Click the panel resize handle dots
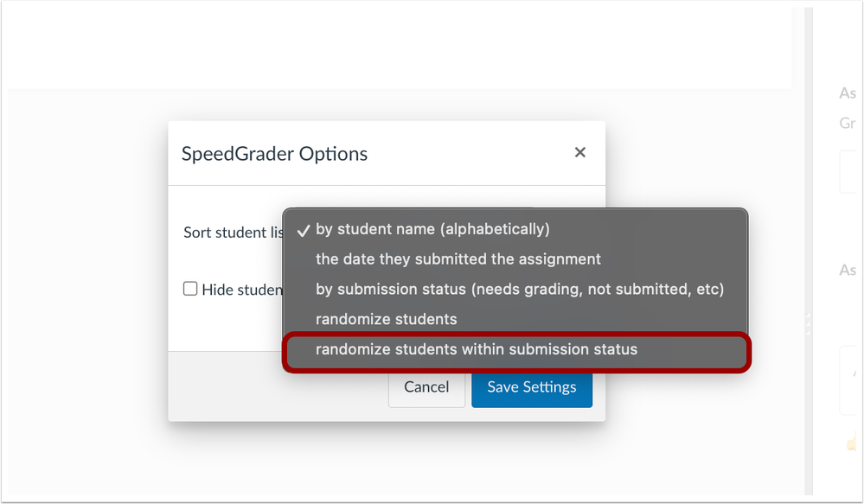This screenshot has height=504, width=864. [x=808, y=324]
